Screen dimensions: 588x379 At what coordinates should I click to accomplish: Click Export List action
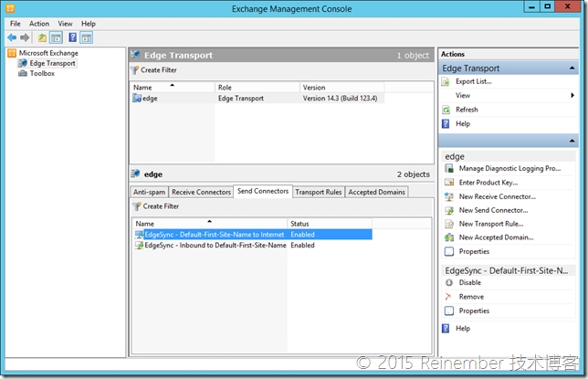(x=473, y=81)
